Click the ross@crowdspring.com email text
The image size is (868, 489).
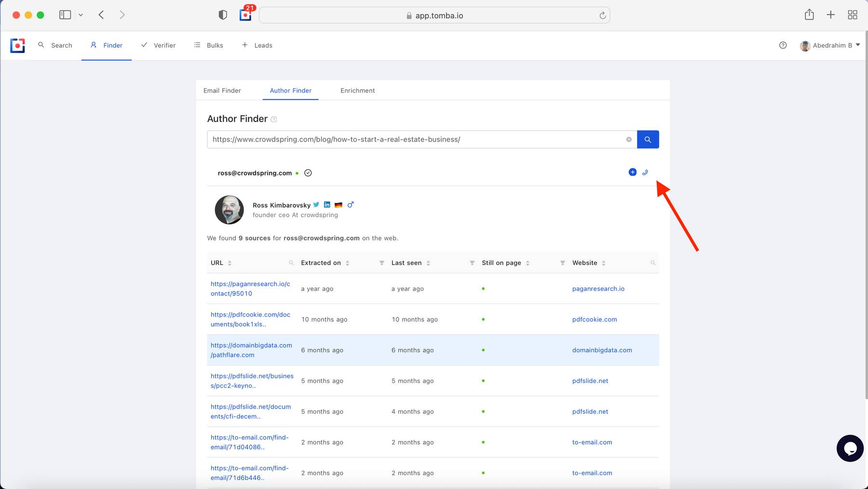point(255,173)
